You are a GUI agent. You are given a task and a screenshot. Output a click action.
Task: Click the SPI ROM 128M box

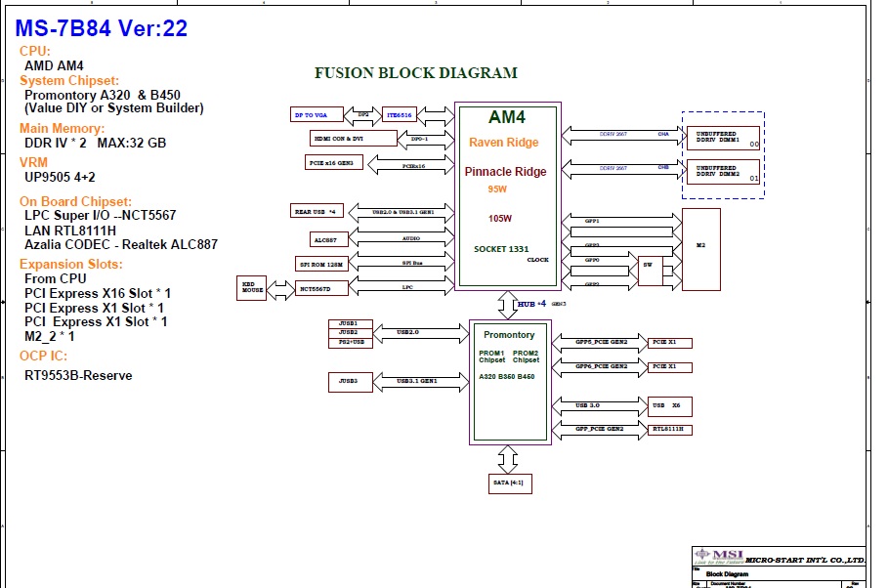point(322,264)
